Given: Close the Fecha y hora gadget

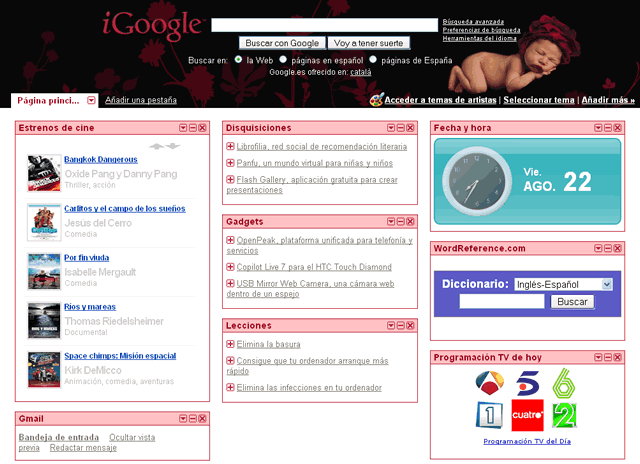Looking at the screenshot, I should pyautogui.click(x=618, y=128).
